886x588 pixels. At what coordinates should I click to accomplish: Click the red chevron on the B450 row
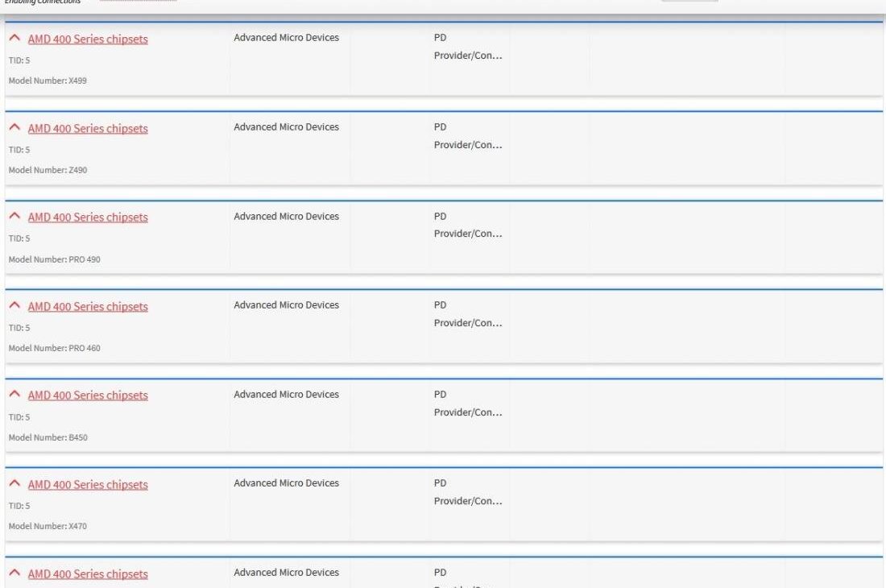(x=14, y=395)
